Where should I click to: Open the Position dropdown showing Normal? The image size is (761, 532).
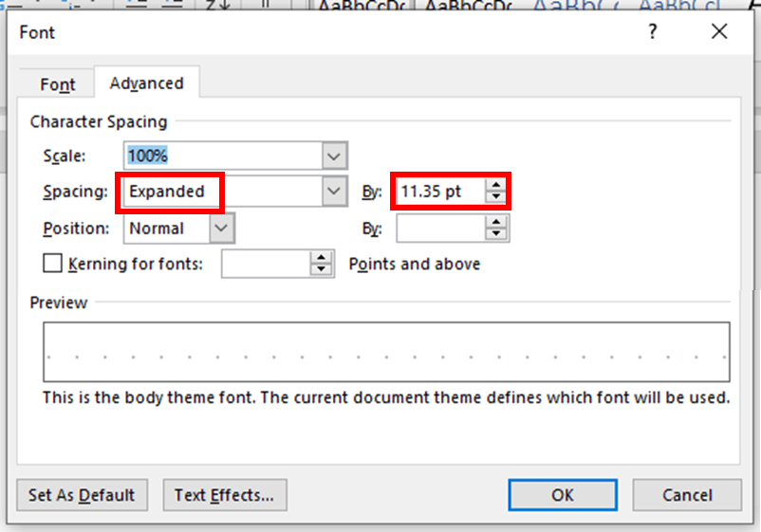tap(221, 228)
